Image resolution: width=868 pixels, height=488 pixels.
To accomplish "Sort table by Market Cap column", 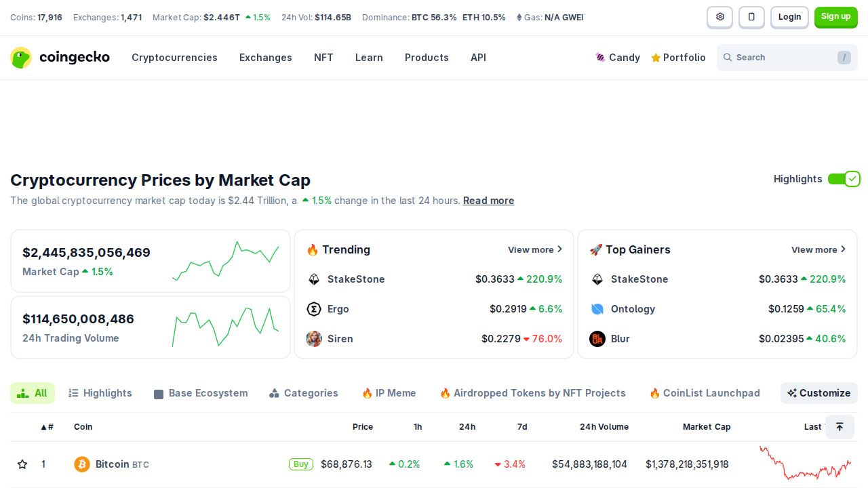I will (707, 427).
